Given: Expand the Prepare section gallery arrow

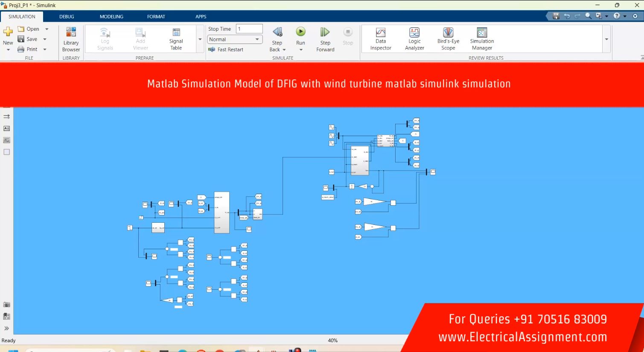Looking at the screenshot, I should pyautogui.click(x=200, y=39).
